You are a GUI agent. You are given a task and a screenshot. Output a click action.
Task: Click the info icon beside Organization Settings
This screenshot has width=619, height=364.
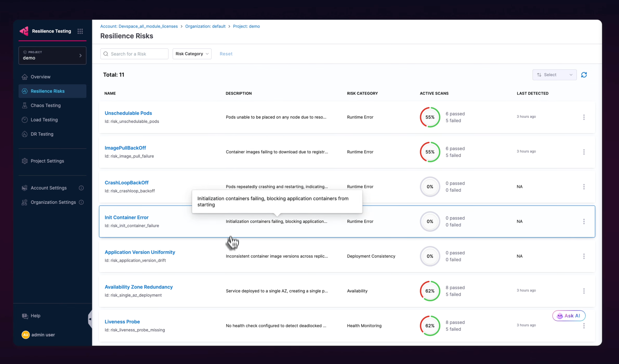click(81, 202)
